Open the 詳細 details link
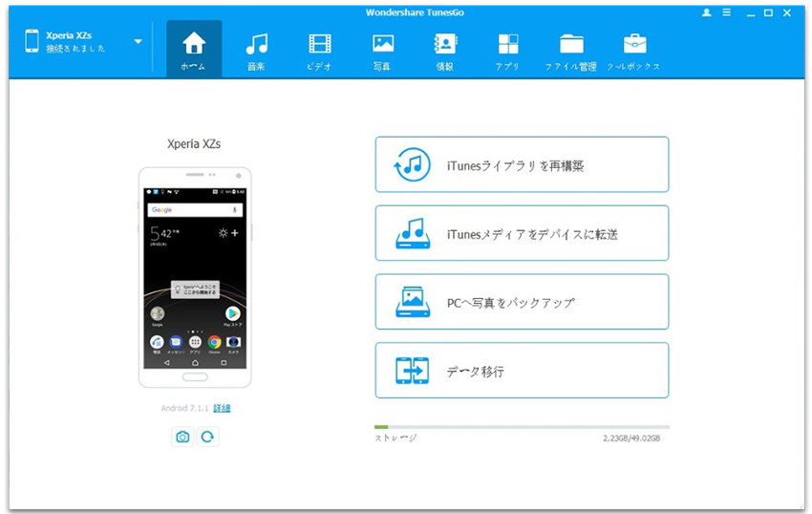This screenshot has height=514, width=812. tap(222, 408)
